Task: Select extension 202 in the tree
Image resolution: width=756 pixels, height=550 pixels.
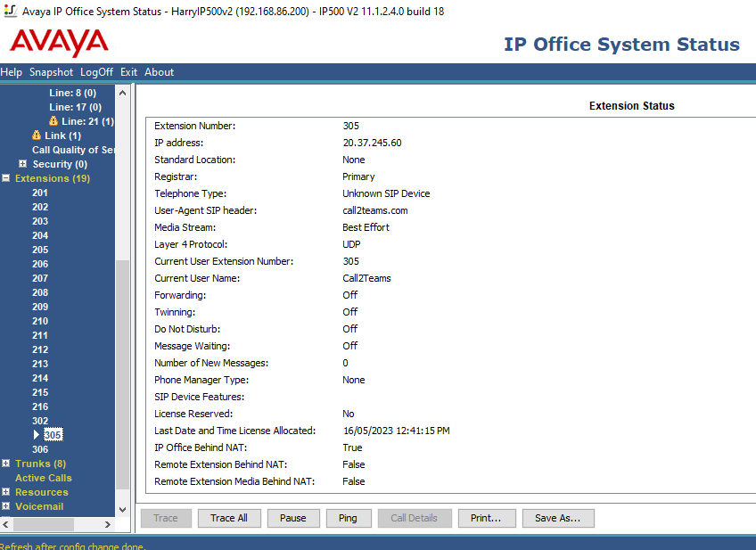Action: click(x=40, y=207)
